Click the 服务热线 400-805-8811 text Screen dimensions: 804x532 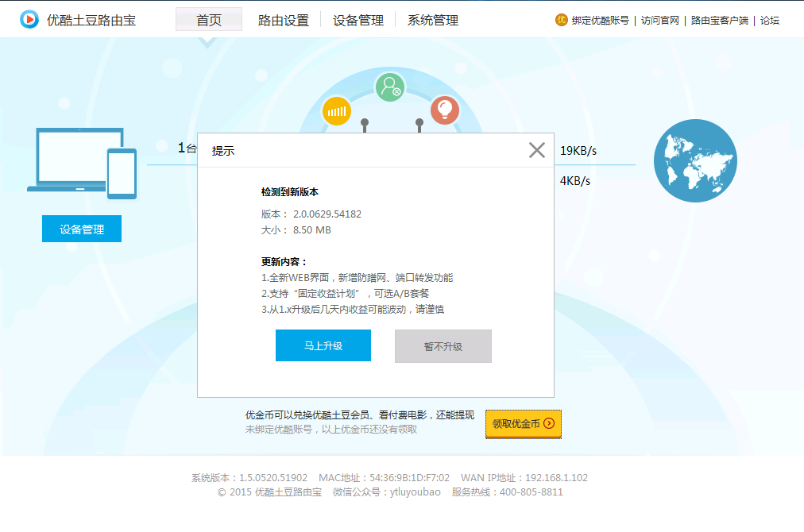tap(507, 492)
